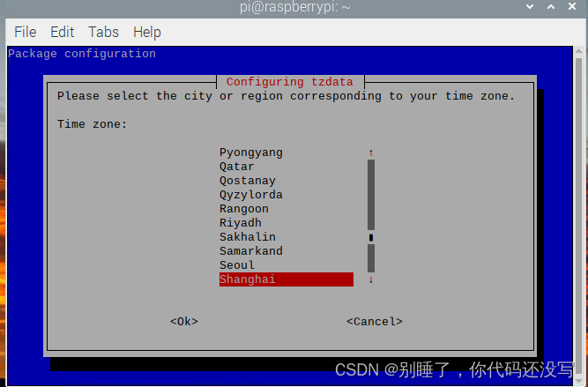
Task: Click the list's down arrow indicator
Action: [x=371, y=279]
